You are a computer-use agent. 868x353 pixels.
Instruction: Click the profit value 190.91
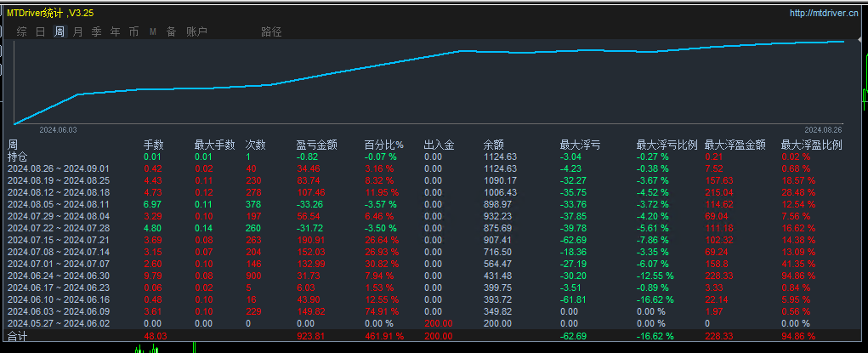[x=310, y=240]
